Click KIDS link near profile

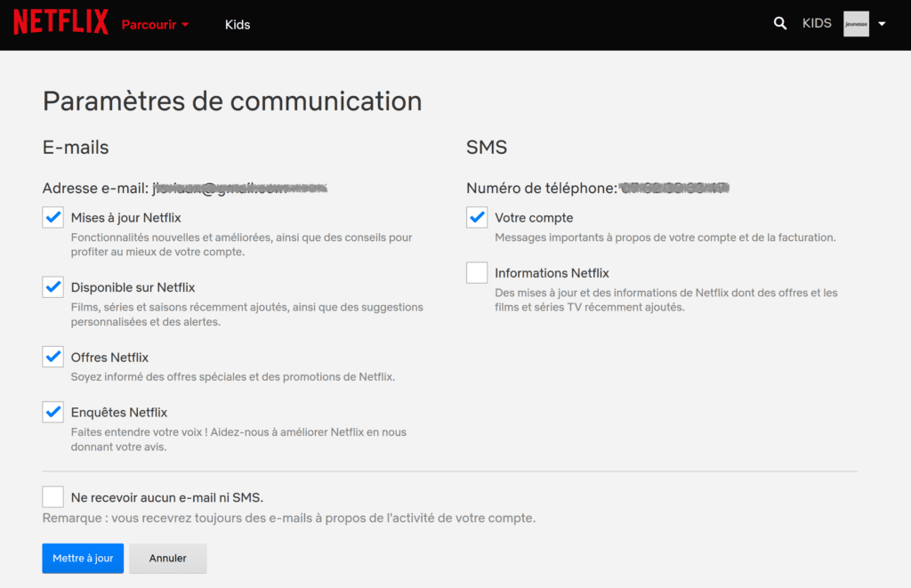click(817, 23)
